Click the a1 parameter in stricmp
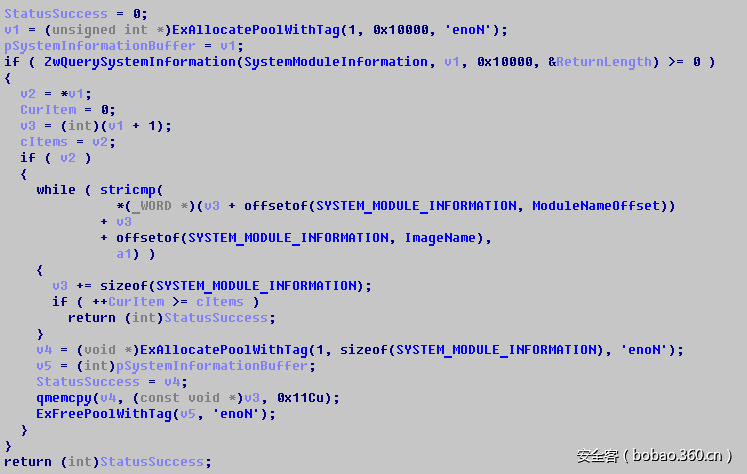747x474 pixels. 124,254
